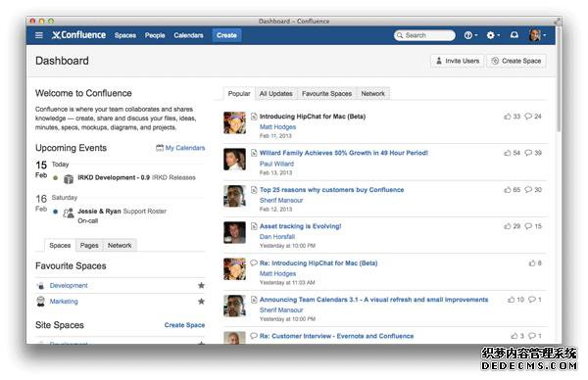Click comment bubble icon on Willard Family post

[528, 153]
